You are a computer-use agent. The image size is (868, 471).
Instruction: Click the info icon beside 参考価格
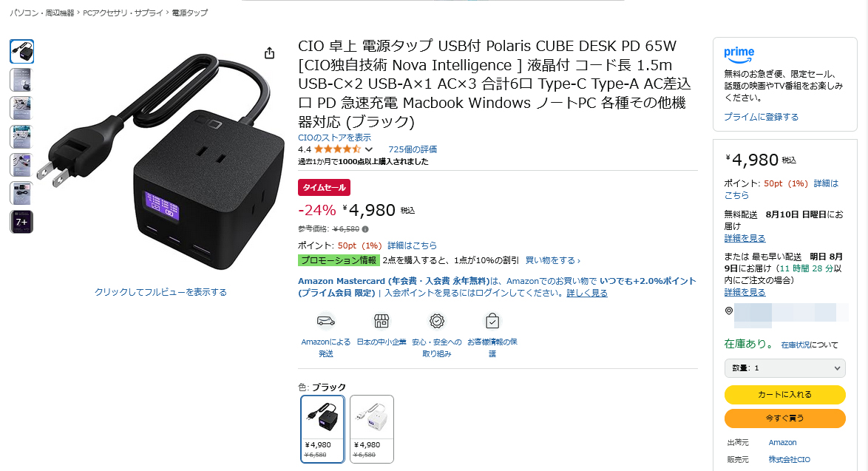pos(365,229)
